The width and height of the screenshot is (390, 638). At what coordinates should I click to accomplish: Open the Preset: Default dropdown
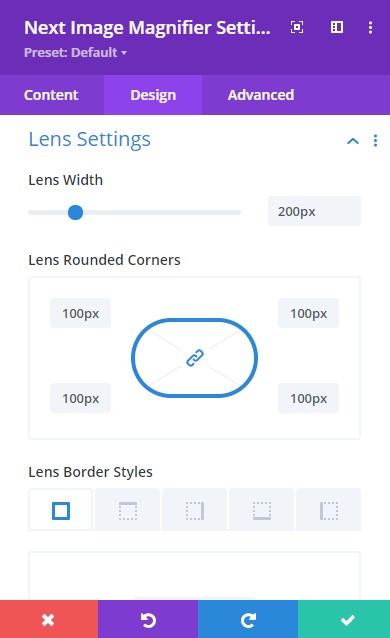coord(75,52)
